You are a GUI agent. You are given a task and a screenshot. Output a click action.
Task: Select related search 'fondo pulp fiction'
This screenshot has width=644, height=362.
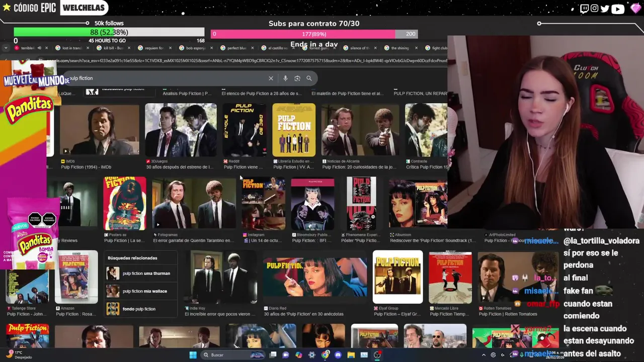coord(140,309)
